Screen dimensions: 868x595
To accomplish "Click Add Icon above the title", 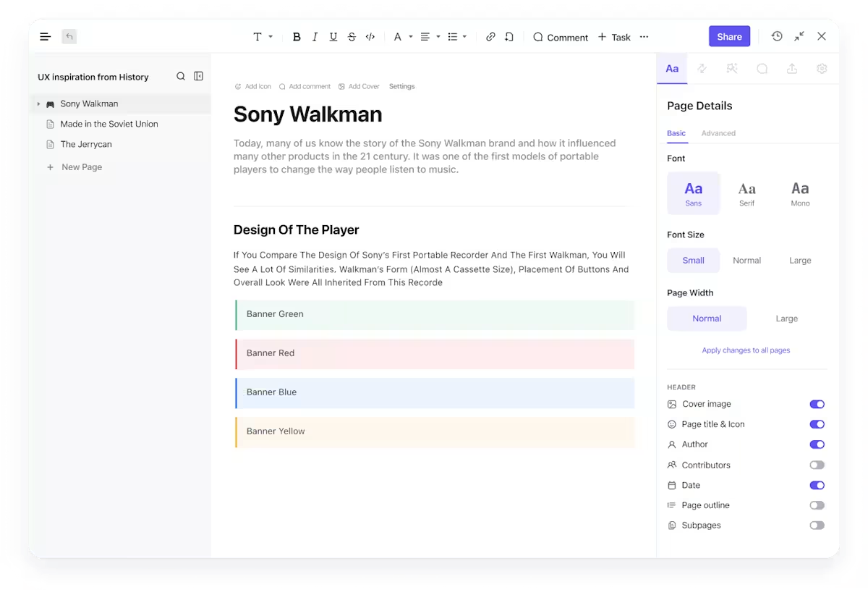I will (x=253, y=86).
